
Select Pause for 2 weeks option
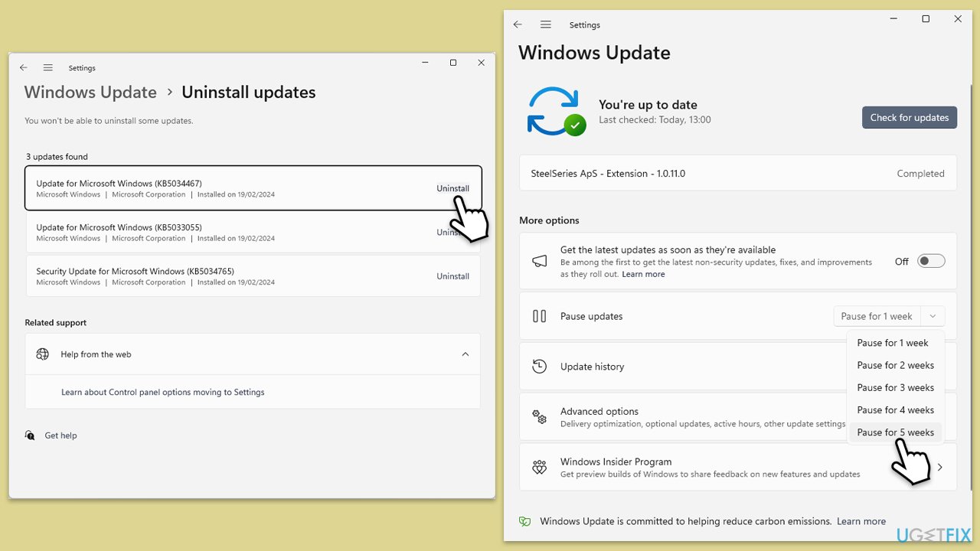895,365
